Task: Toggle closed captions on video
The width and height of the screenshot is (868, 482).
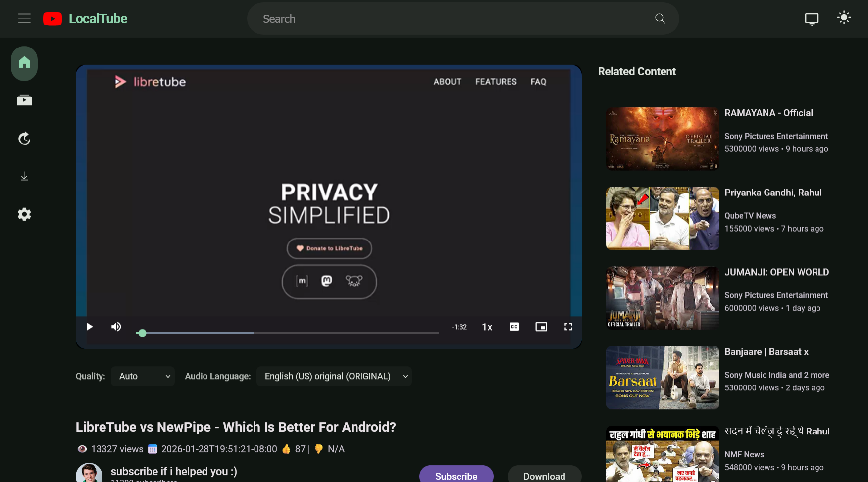Action: tap(514, 327)
